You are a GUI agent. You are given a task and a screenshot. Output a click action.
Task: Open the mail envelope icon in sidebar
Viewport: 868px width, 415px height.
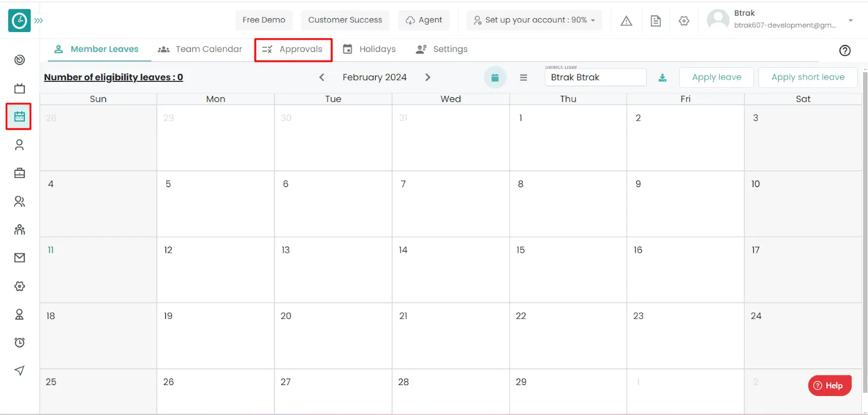20,258
